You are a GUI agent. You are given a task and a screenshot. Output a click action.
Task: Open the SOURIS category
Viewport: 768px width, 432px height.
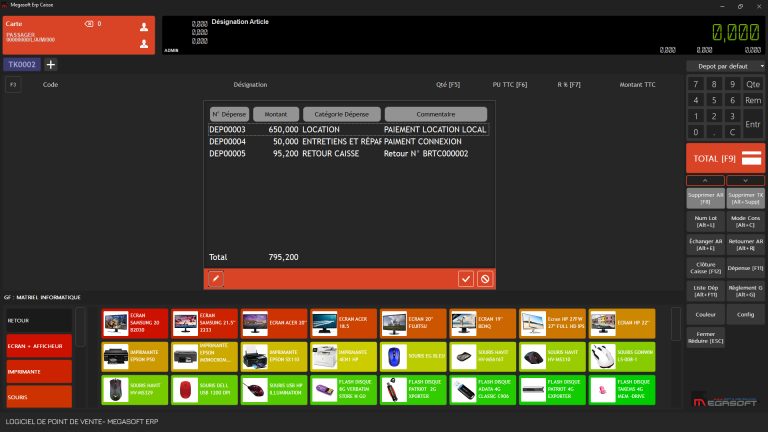pos(39,397)
